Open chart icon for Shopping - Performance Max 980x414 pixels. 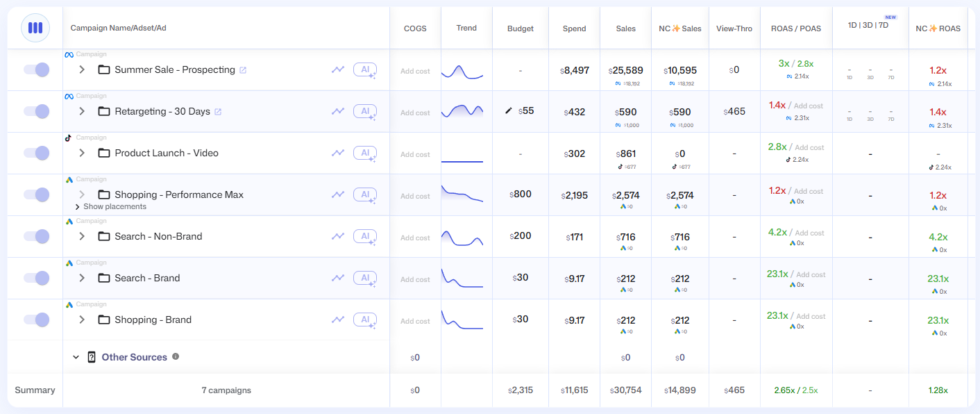click(338, 194)
